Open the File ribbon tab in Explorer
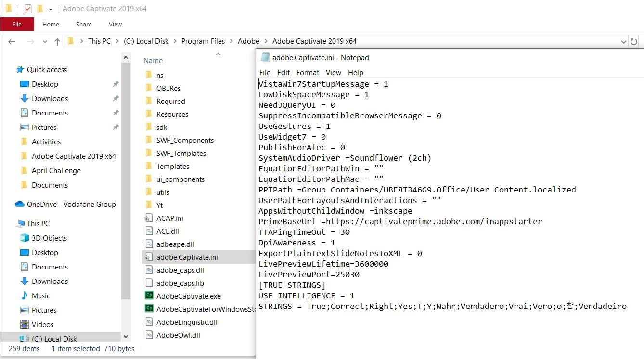Viewport: 644px width, 359px height. click(17, 24)
